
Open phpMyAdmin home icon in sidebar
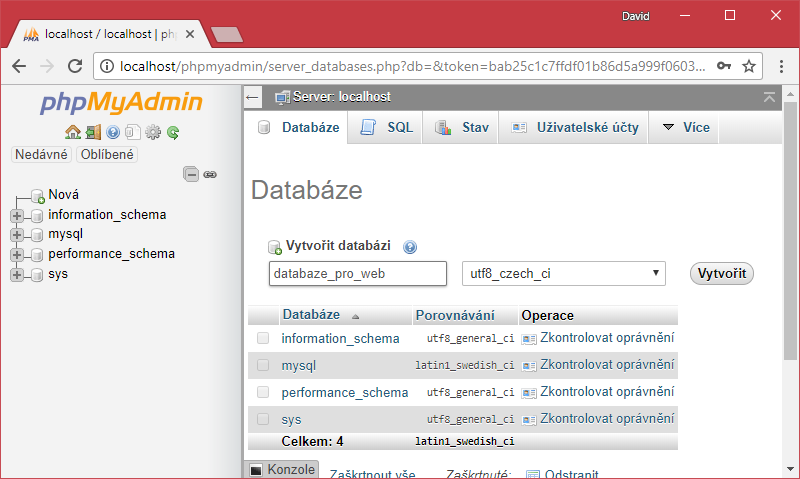73,133
